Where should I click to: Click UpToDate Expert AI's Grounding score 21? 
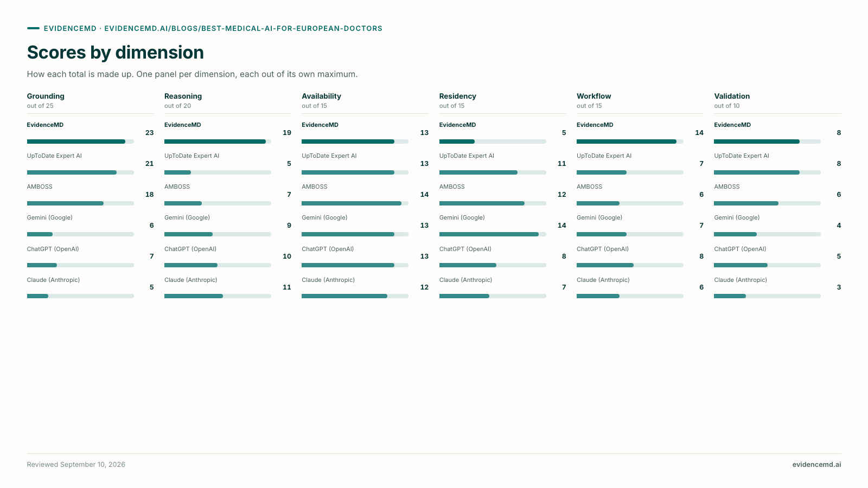click(x=149, y=163)
